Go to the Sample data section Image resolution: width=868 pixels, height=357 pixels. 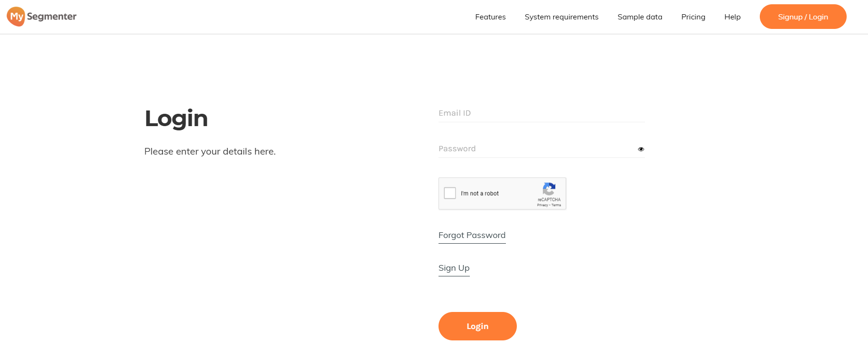click(640, 17)
